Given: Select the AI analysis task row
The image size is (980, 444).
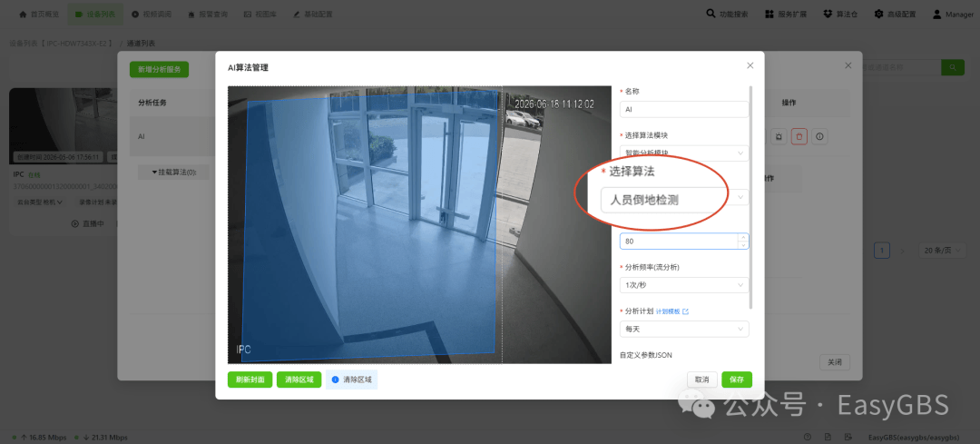Looking at the screenshot, I should (171, 135).
